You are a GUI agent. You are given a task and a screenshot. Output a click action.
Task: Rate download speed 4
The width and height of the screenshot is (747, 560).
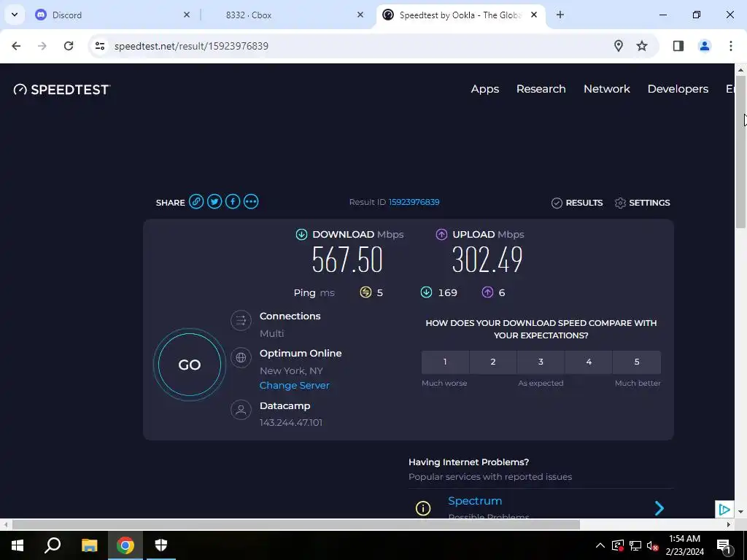click(589, 362)
